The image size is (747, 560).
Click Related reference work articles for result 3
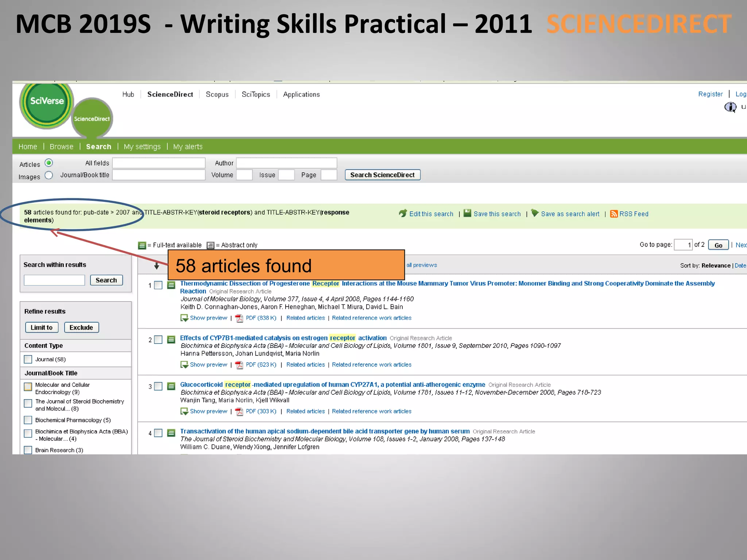pos(372,411)
